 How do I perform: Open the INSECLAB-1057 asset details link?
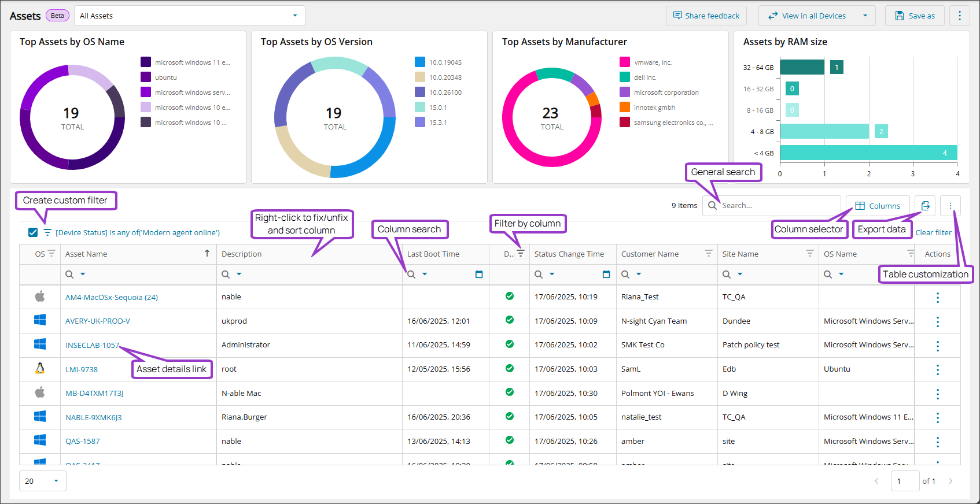92,345
